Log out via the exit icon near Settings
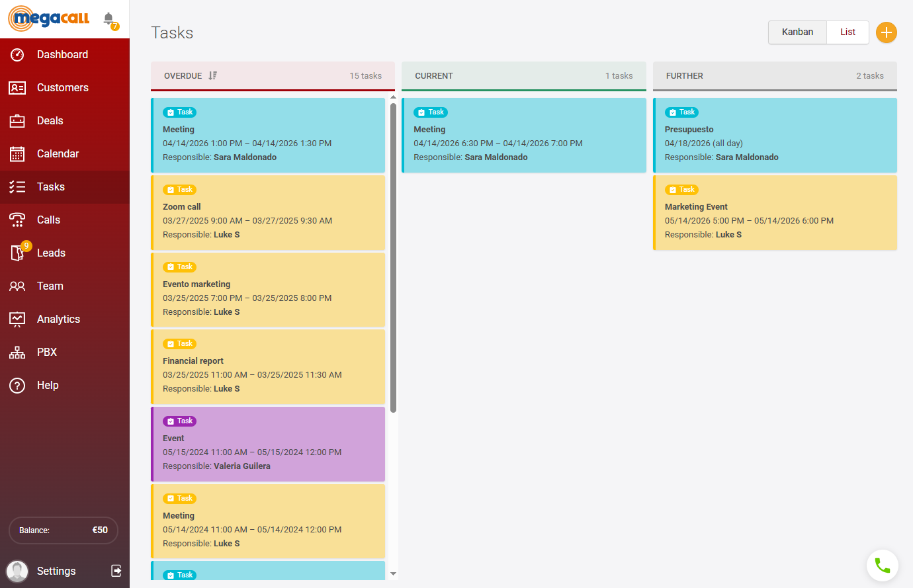The image size is (913, 588). [x=116, y=570]
